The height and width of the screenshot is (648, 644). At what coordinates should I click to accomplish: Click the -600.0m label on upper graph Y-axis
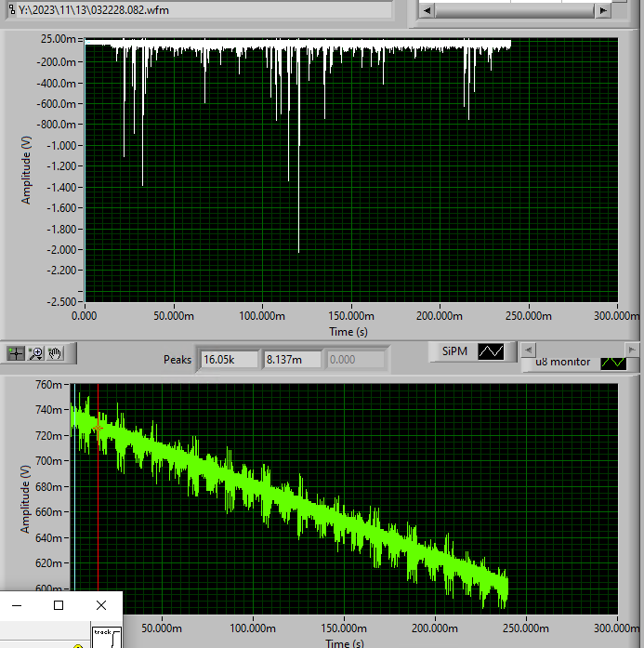(56, 104)
